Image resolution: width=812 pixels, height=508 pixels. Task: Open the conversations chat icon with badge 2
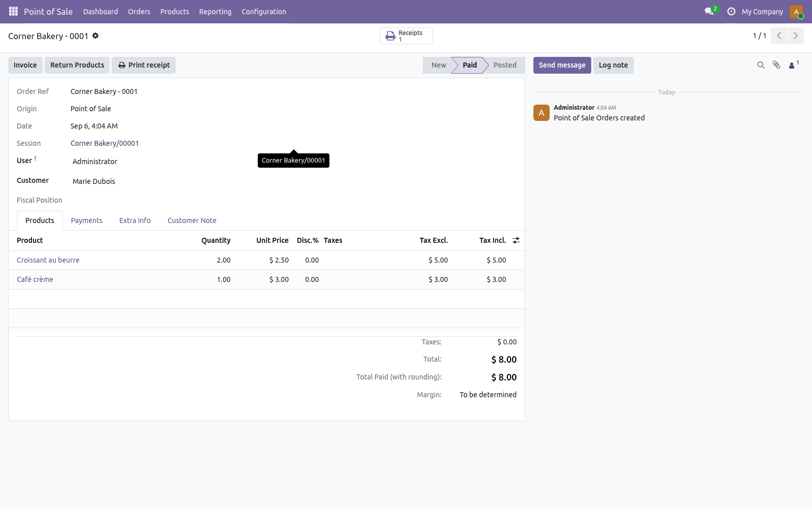710,11
